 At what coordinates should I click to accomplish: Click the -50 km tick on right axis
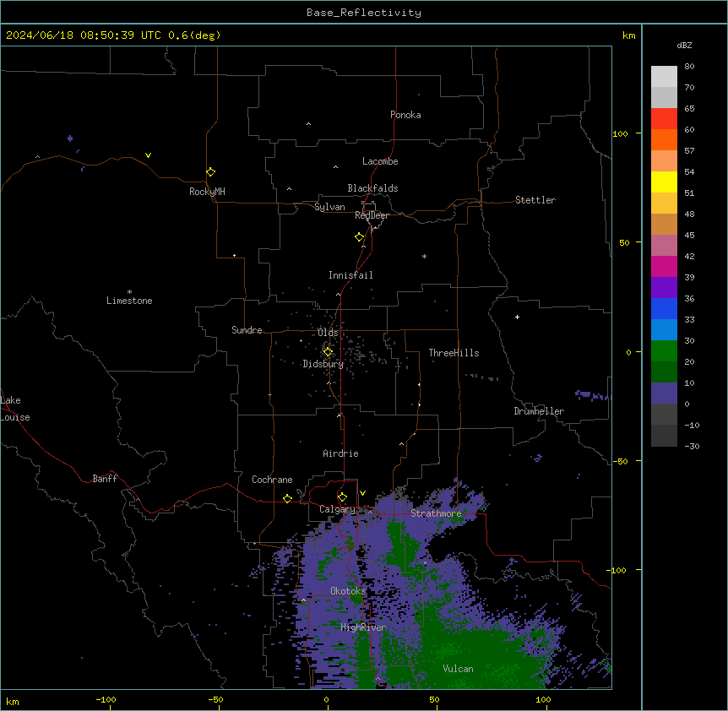click(x=620, y=461)
